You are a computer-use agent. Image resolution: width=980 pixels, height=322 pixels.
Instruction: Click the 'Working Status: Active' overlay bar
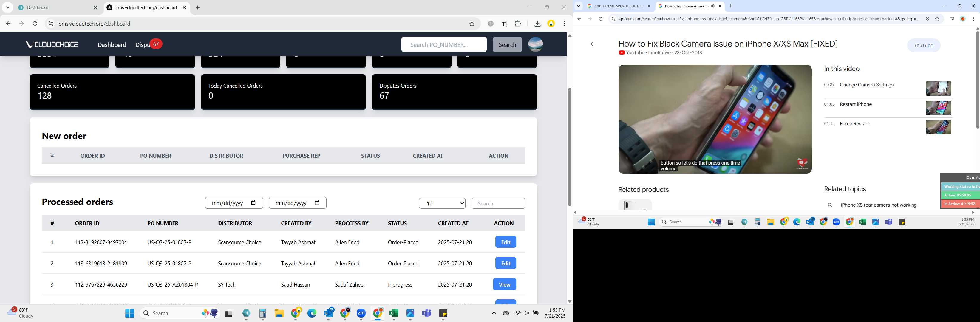pyautogui.click(x=960, y=187)
